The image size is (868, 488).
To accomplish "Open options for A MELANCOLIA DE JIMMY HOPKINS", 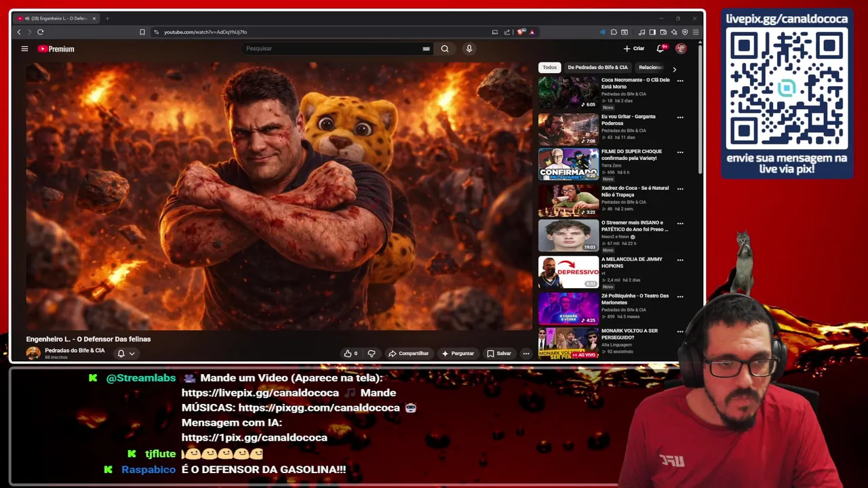I will [x=680, y=260].
